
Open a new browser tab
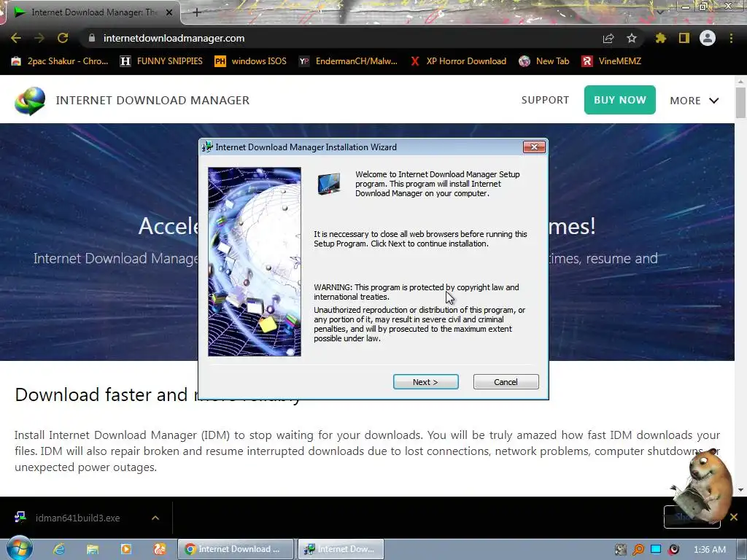tap(197, 12)
